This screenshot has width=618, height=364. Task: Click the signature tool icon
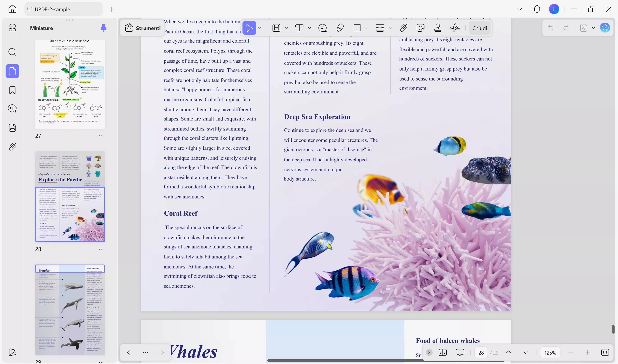coord(455,28)
